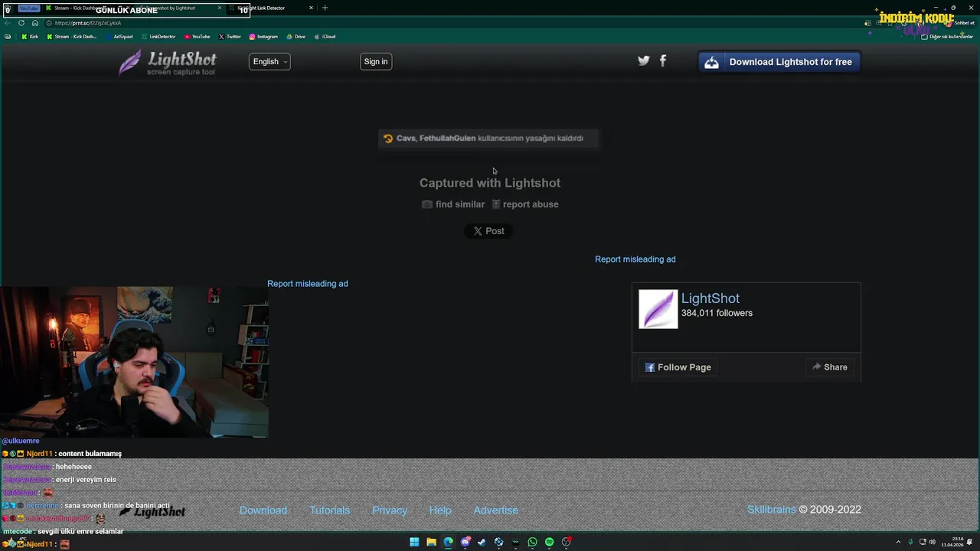The height and width of the screenshot is (551, 980).
Task: Click the Sign in button
Action: pyautogui.click(x=376, y=62)
